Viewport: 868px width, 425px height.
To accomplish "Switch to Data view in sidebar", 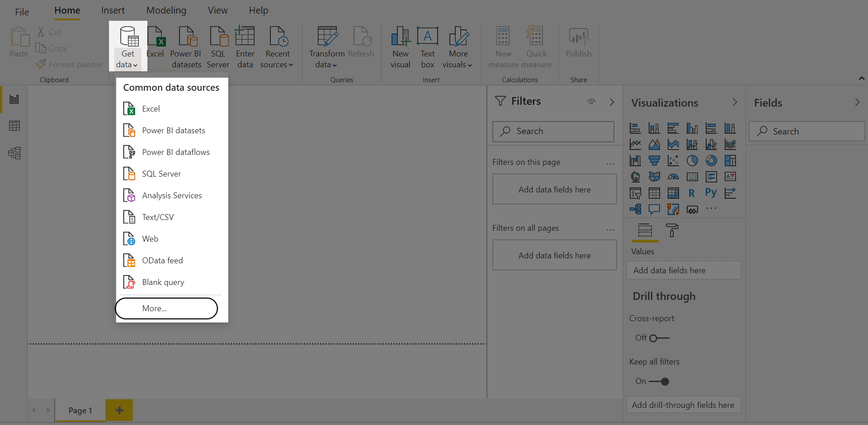I will point(14,126).
